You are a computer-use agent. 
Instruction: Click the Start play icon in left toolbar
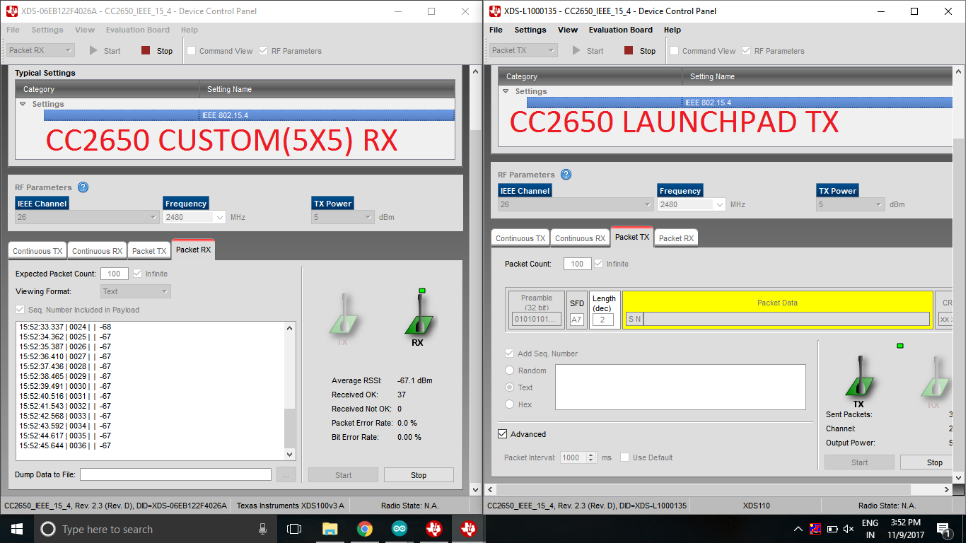point(93,51)
